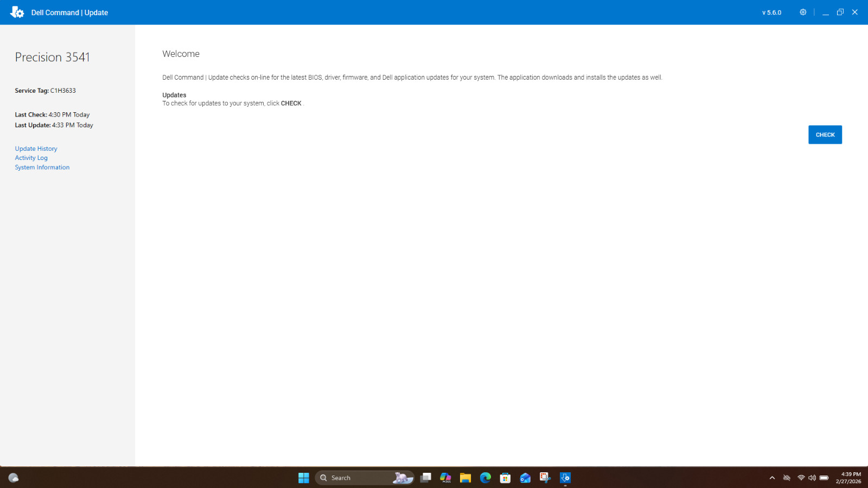Click the Updates subheading text
Image resolution: width=868 pixels, height=488 pixels.
(174, 95)
